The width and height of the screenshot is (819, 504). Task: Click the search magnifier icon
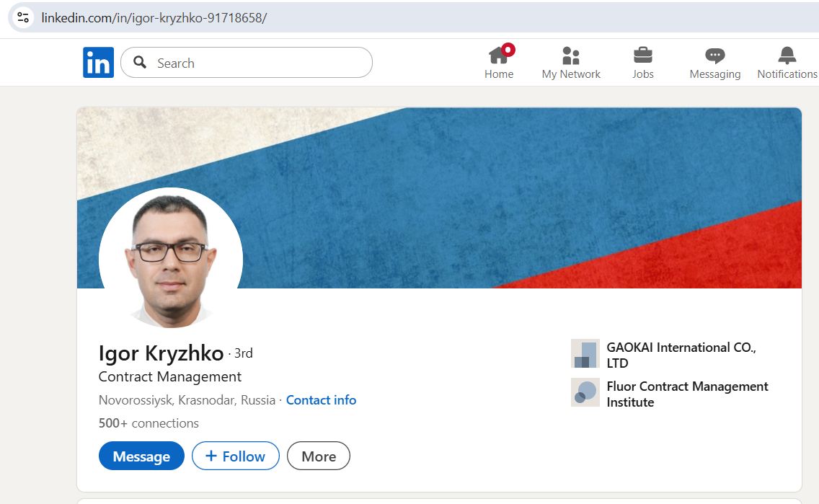coord(141,63)
